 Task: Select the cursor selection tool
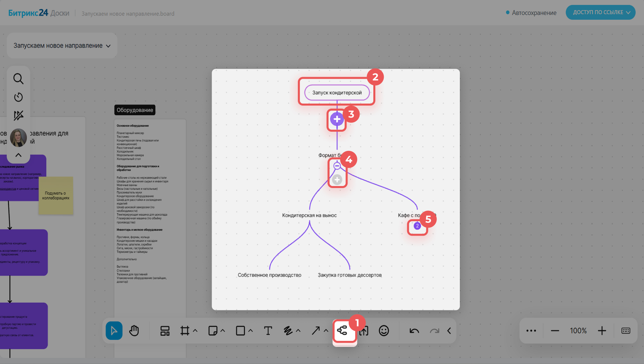(x=114, y=331)
